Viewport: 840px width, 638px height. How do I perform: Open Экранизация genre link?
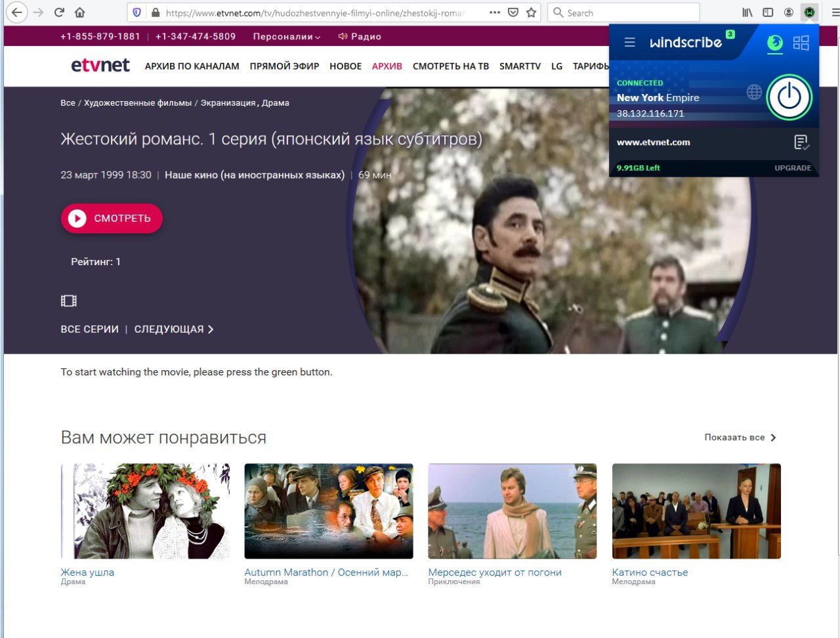228,103
